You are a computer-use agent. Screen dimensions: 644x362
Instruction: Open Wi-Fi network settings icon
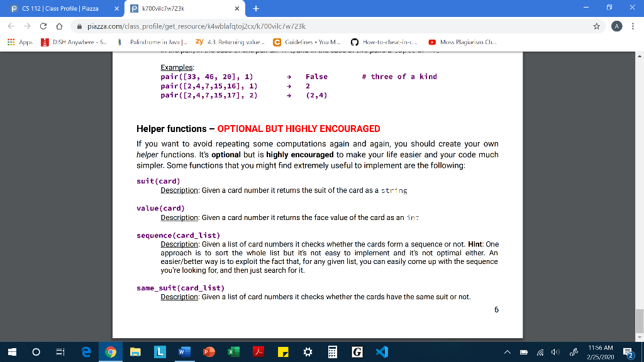click(540, 352)
